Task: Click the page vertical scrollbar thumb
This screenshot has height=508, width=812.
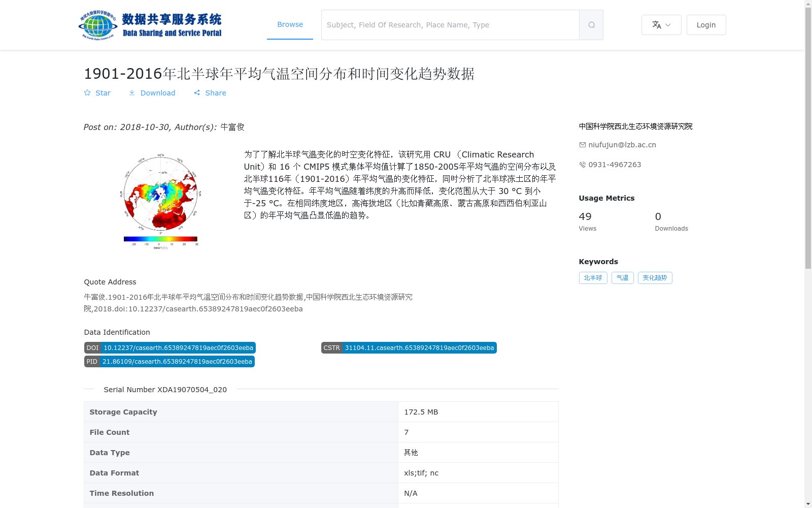Action: click(x=808, y=138)
